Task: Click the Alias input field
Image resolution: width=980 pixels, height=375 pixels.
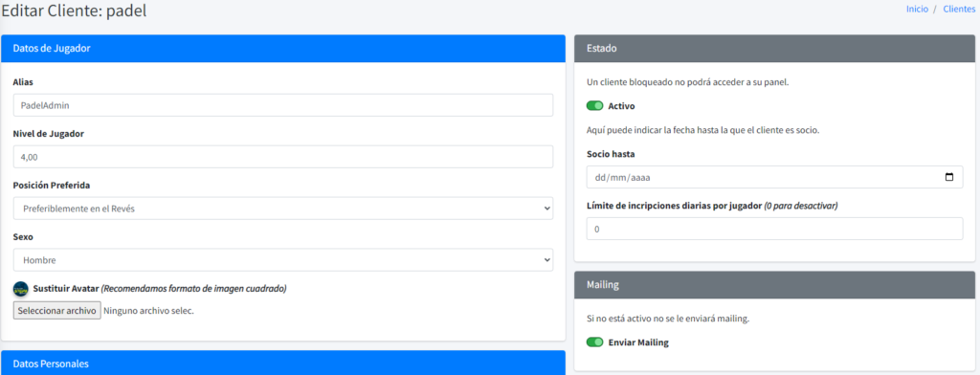Action: pyautogui.click(x=283, y=105)
